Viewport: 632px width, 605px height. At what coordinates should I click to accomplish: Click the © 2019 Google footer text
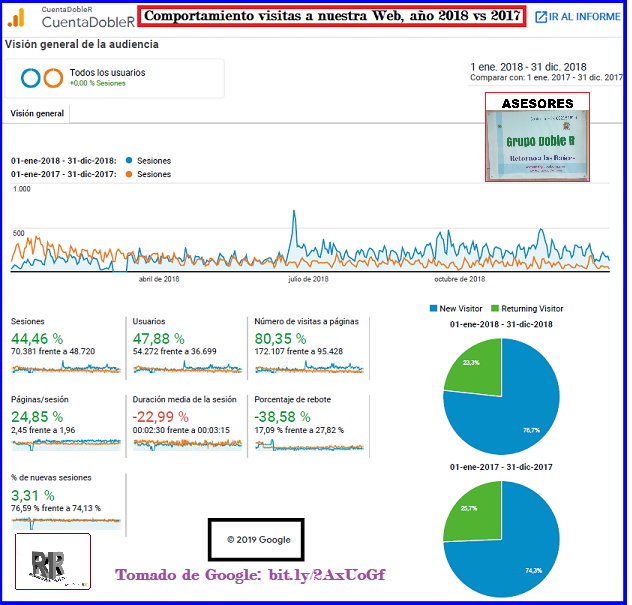(259, 540)
